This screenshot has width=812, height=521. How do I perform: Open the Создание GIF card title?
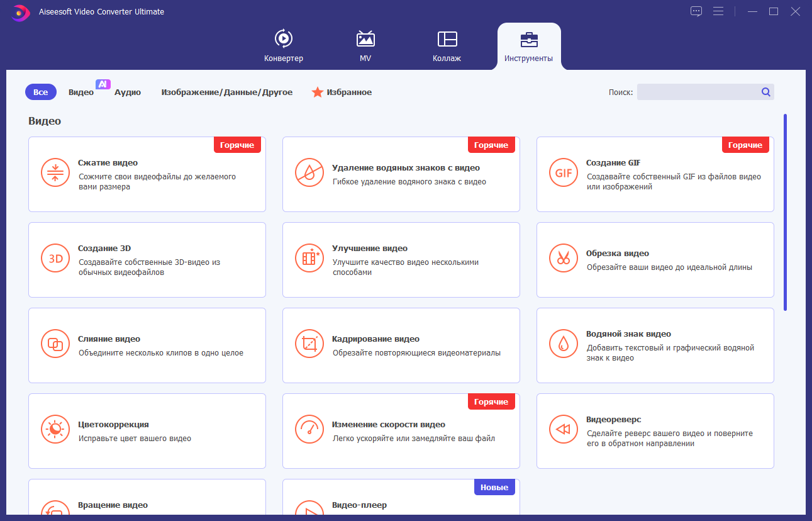tap(613, 163)
